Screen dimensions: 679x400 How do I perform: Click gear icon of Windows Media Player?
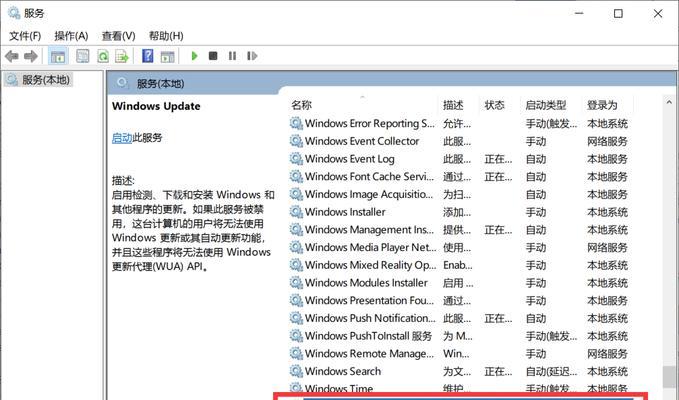(x=296, y=247)
